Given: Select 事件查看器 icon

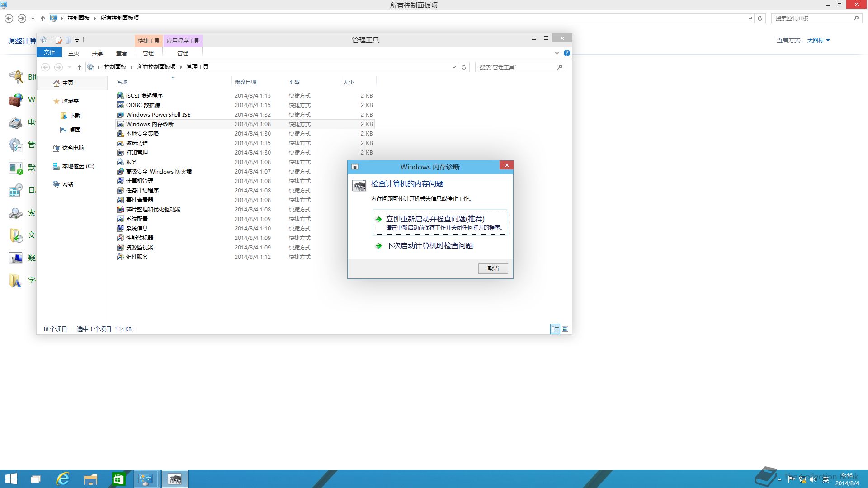Looking at the screenshot, I should 120,200.
